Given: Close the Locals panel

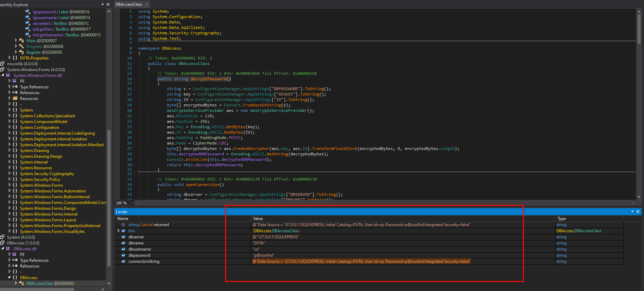Looking at the screenshot, I should click(638, 211).
